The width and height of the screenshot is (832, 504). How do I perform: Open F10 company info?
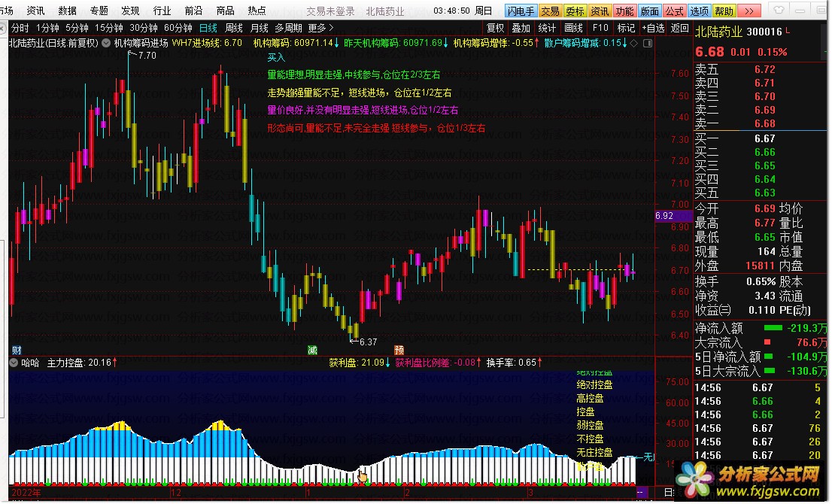(600, 28)
